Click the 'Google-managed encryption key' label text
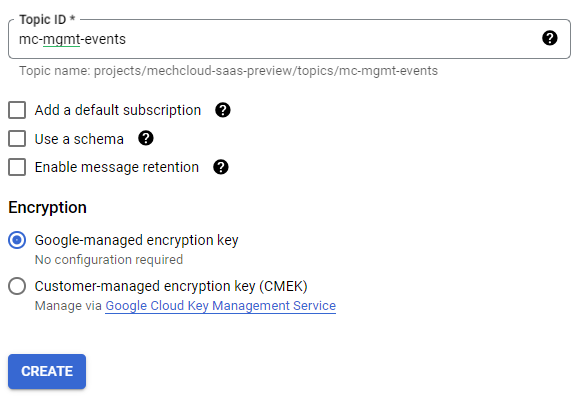This screenshot has height=410, width=587. 137,240
